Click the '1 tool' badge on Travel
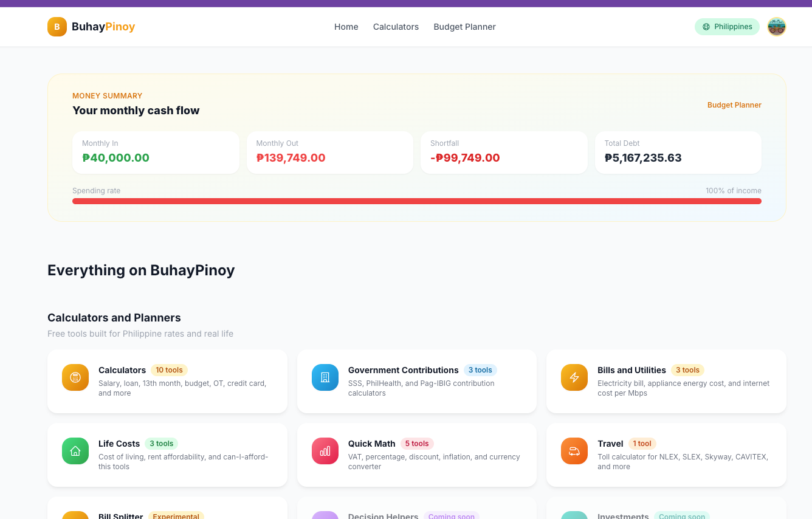 (x=642, y=444)
